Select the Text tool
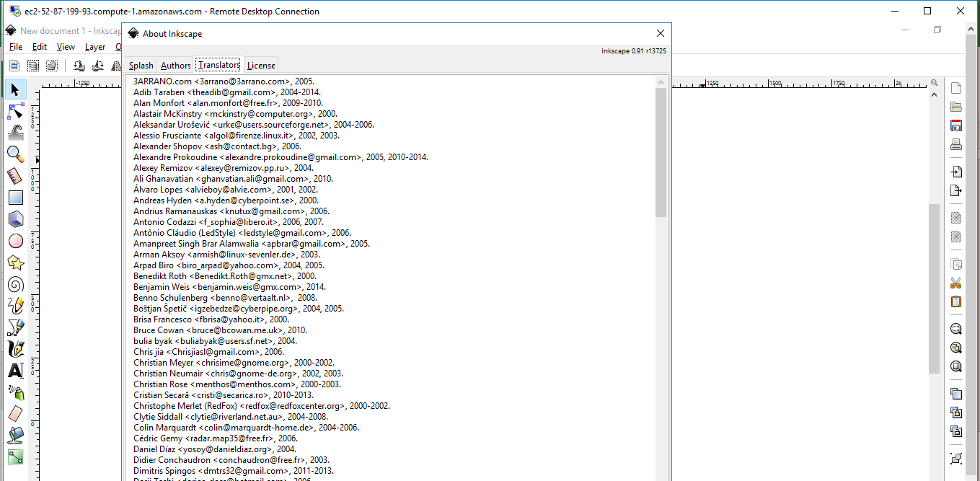The image size is (980, 481). [15, 371]
